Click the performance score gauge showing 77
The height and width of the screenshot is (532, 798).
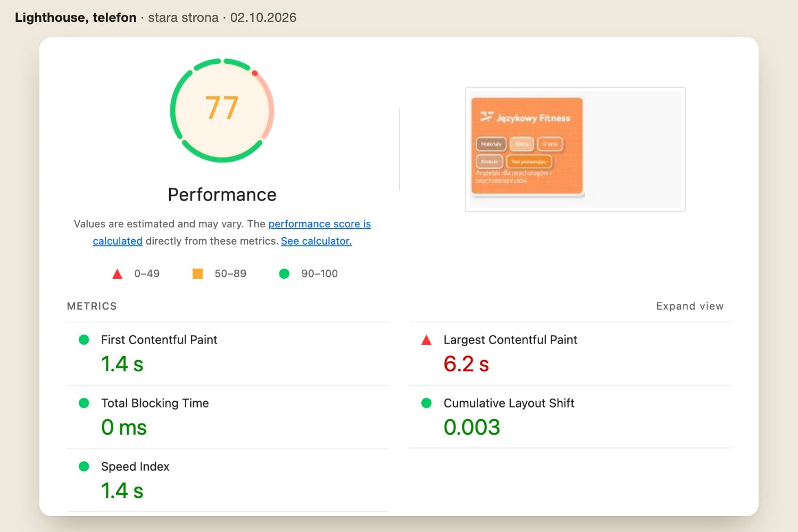(x=222, y=110)
